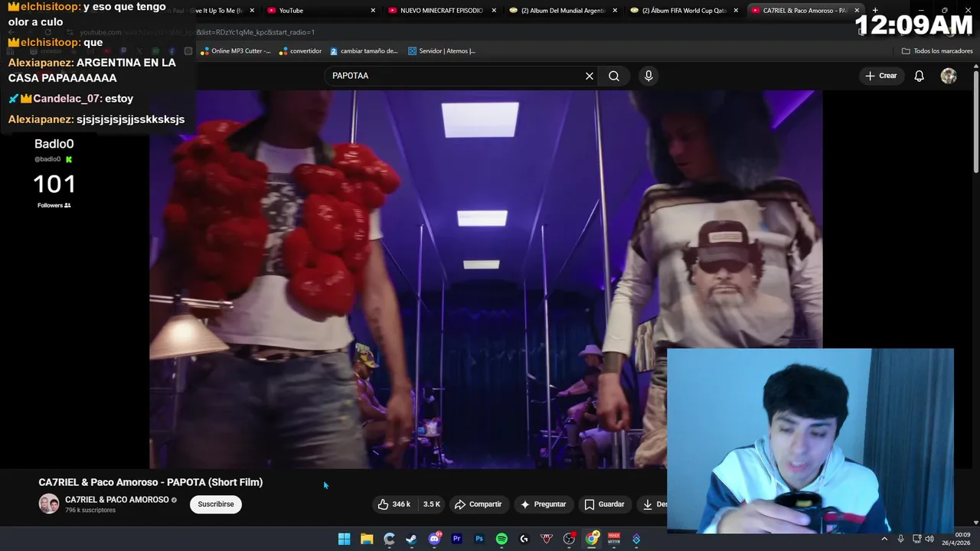The height and width of the screenshot is (551, 980).
Task: Share the video with Compartir
Action: pyautogui.click(x=478, y=504)
